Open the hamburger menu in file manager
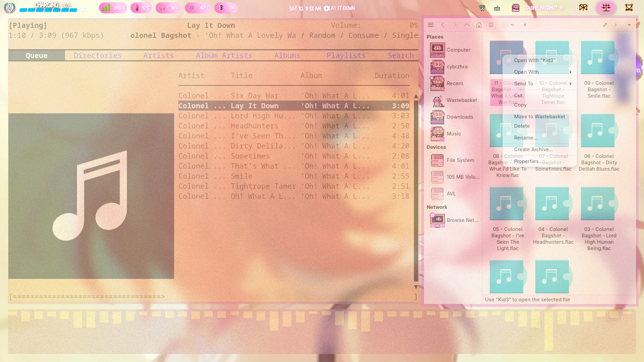This screenshot has height=362, width=644. click(x=431, y=25)
